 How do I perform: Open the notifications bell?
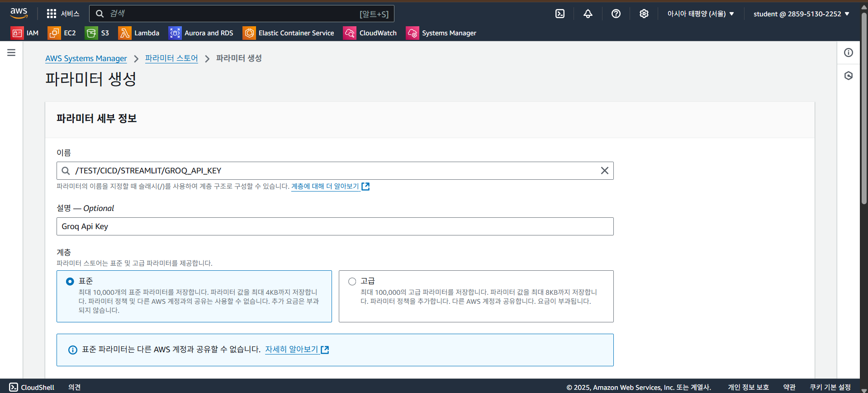coord(588,14)
